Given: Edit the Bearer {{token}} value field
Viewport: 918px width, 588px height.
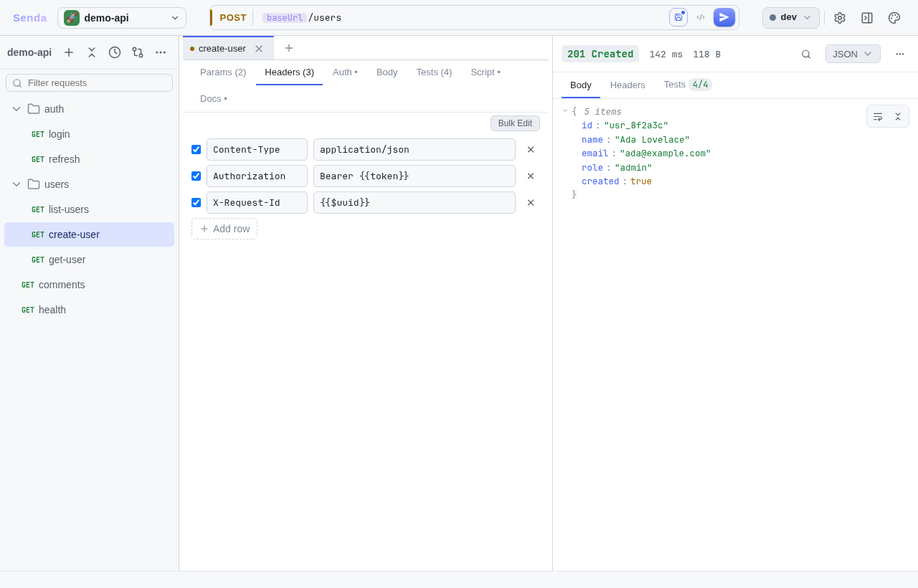Looking at the screenshot, I should 415,176.
